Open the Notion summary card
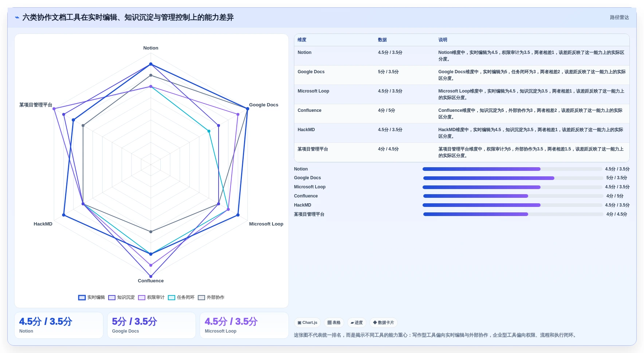 tap(59, 325)
